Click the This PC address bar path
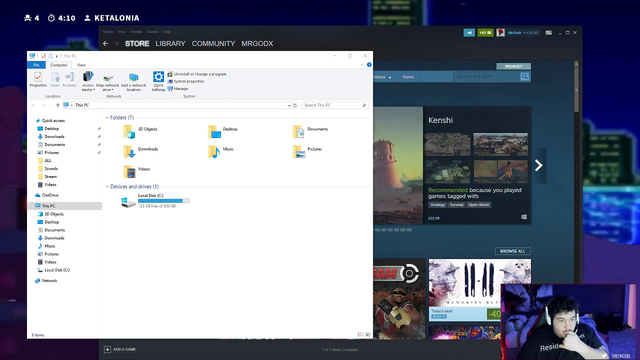This screenshot has height=360, width=640. point(82,105)
